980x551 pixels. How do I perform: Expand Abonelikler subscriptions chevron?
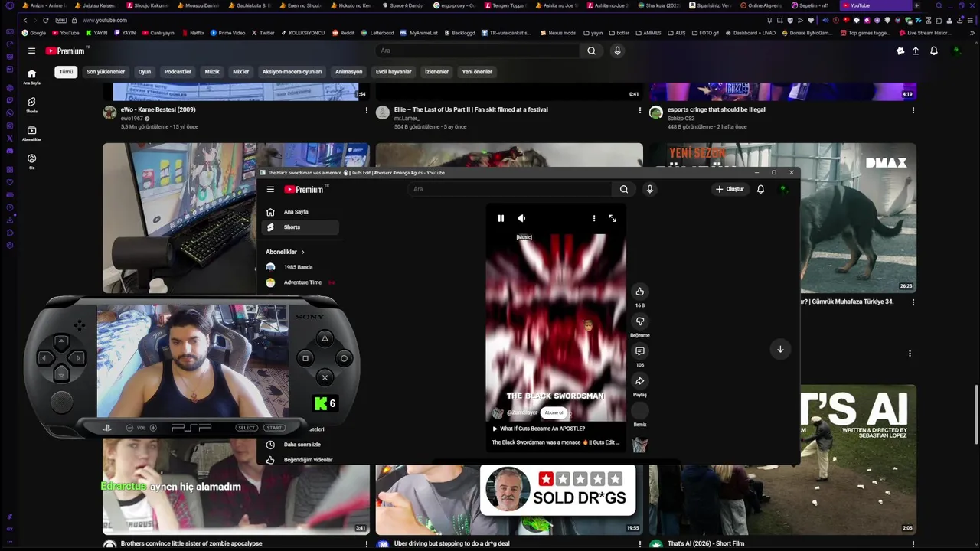[x=302, y=252]
